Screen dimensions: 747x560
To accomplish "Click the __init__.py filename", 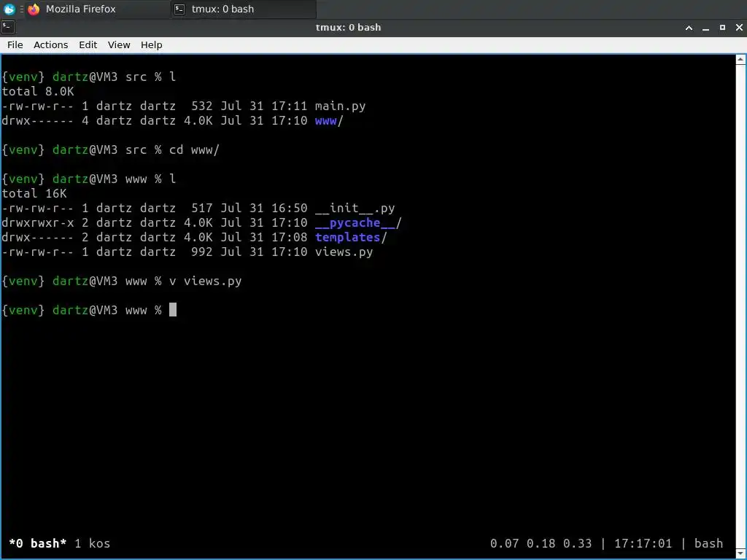I will (x=355, y=208).
